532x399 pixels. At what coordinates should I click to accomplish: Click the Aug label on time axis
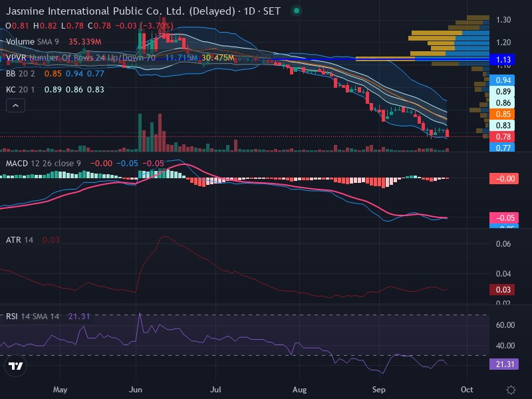300,390
